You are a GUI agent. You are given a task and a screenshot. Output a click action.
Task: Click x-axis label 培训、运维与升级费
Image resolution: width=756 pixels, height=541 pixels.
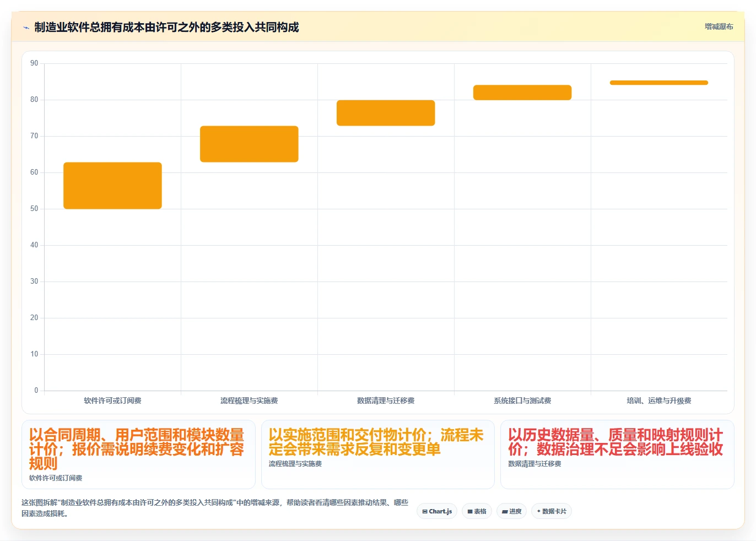[659, 401]
